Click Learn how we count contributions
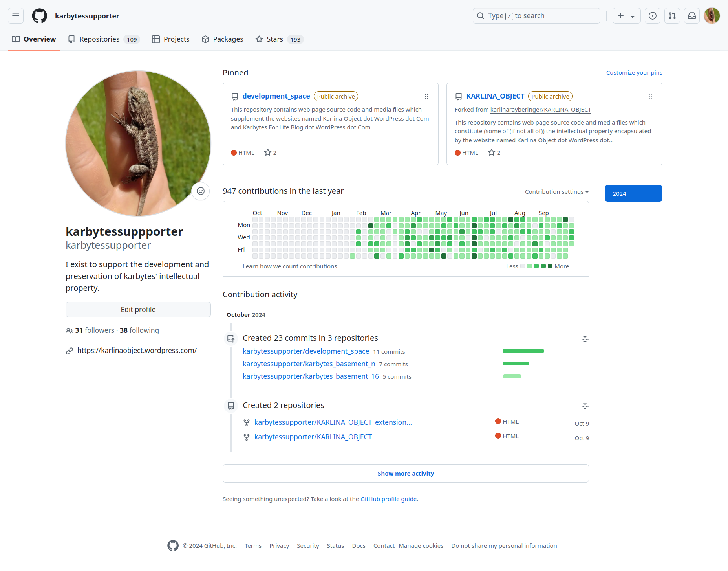 (x=290, y=266)
